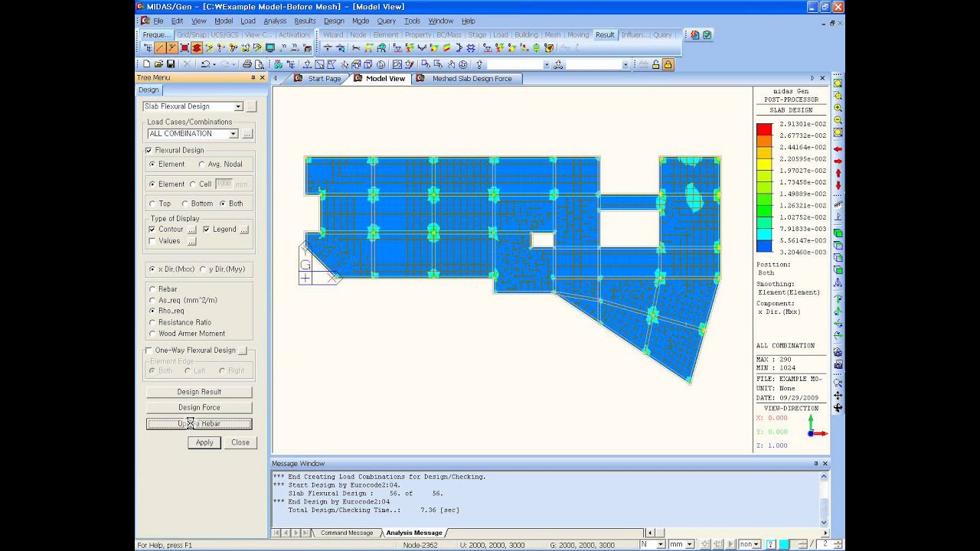Open the Undo history dropdown arrow
The height and width of the screenshot is (551, 980).
pos(214,64)
